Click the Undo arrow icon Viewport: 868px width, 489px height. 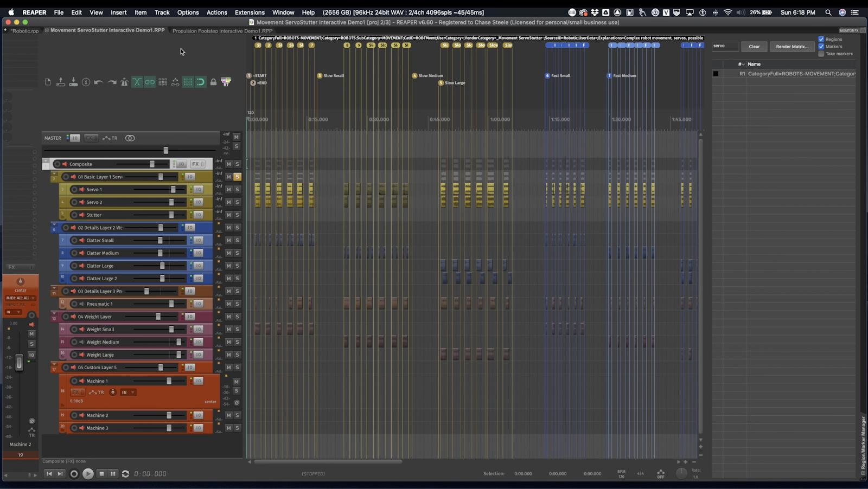98,82
